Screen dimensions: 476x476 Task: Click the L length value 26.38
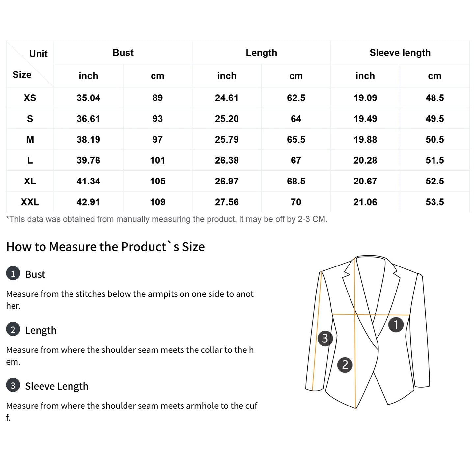coord(227,160)
